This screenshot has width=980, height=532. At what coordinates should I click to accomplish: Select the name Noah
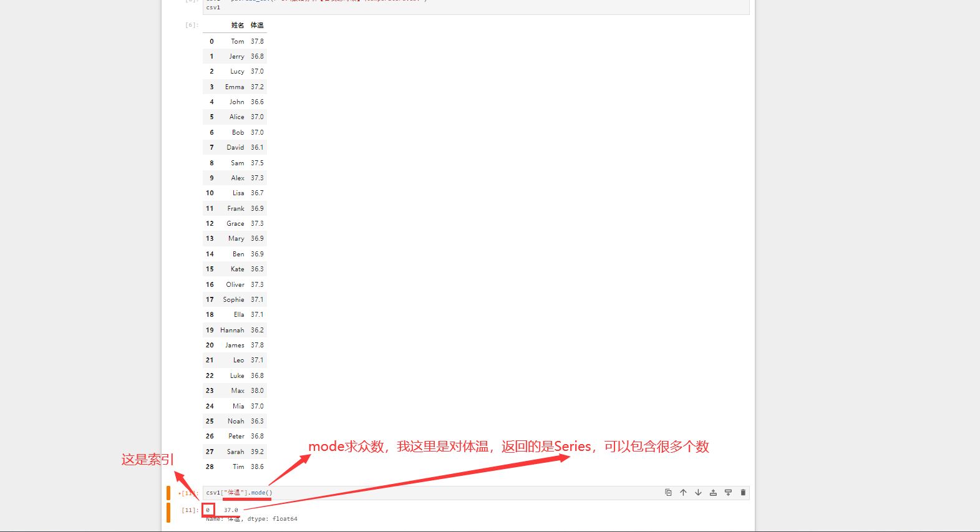tap(236, 421)
